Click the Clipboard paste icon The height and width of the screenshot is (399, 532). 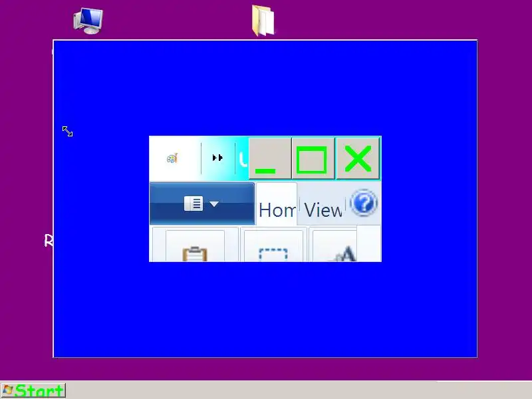click(195, 254)
